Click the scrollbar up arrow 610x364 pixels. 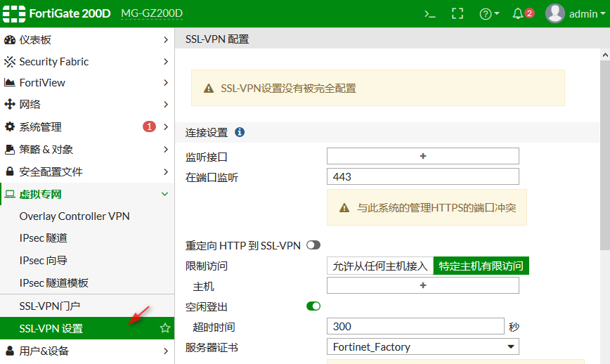(605, 55)
